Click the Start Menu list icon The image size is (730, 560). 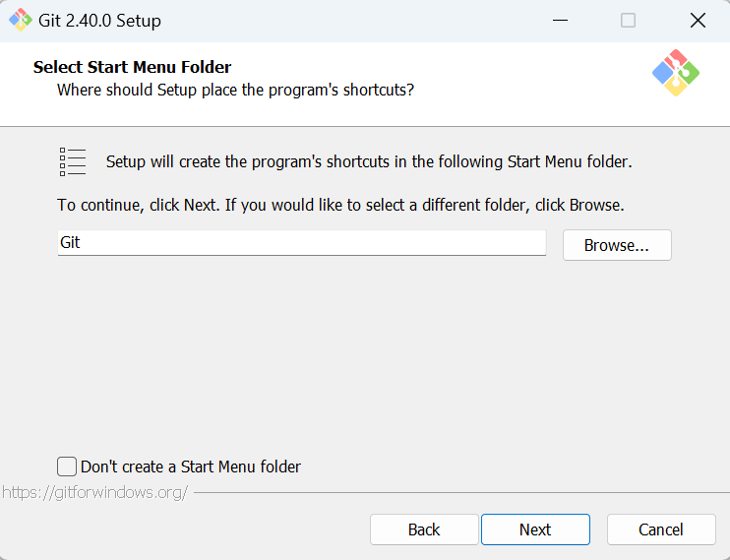(73, 161)
